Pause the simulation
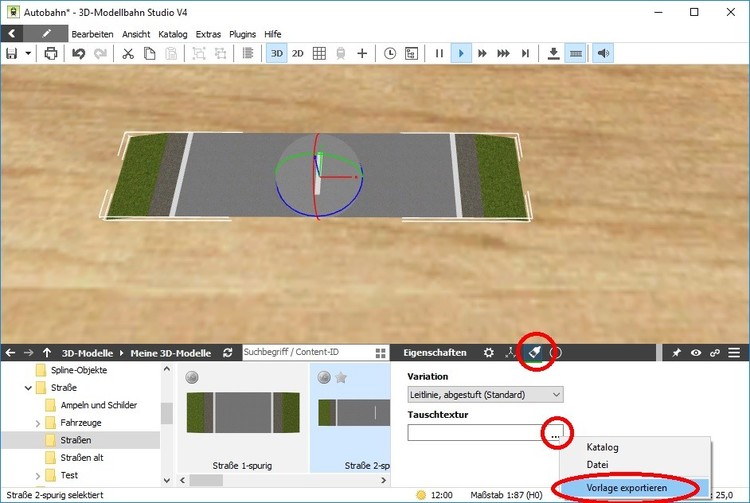 pos(439,54)
